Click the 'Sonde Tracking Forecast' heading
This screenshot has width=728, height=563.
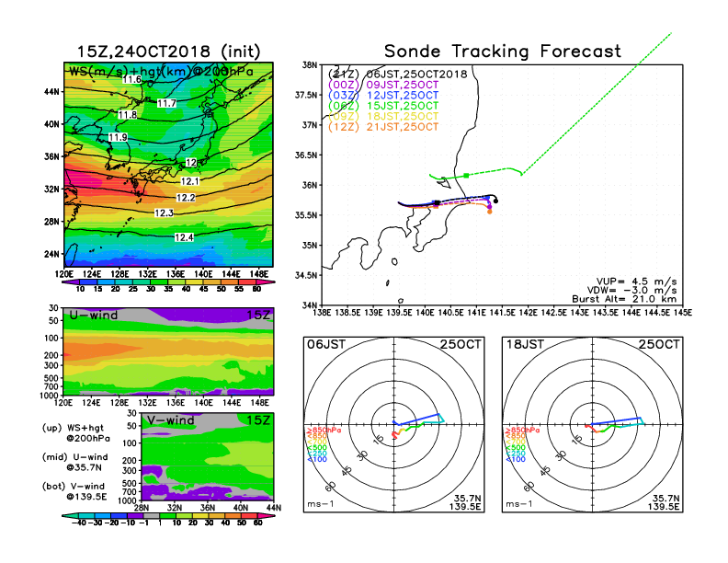[503, 52]
